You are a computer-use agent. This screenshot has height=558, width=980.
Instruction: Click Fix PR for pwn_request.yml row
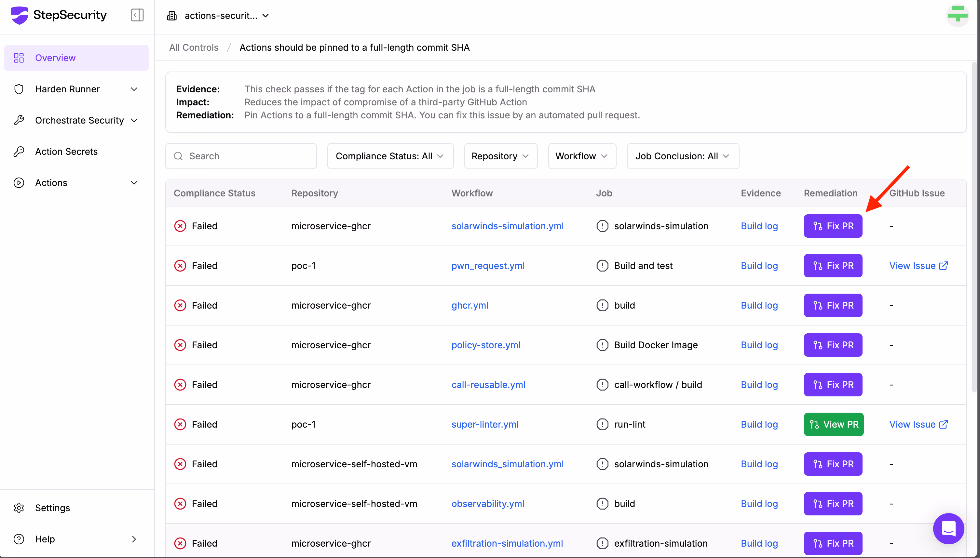point(833,266)
